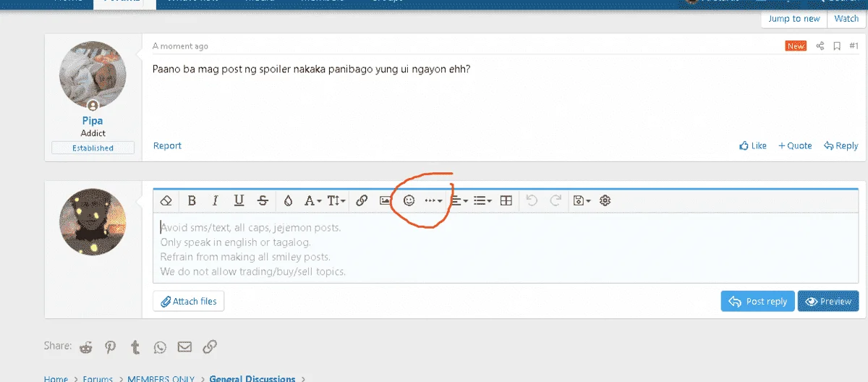Toggle strikethrough formatting in the editor
The image size is (868, 382).
pyautogui.click(x=263, y=200)
